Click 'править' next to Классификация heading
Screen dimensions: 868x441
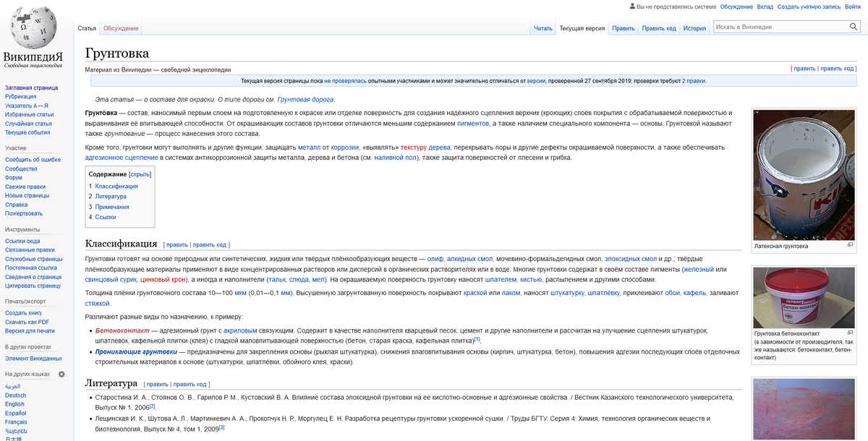(x=177, y=244)
